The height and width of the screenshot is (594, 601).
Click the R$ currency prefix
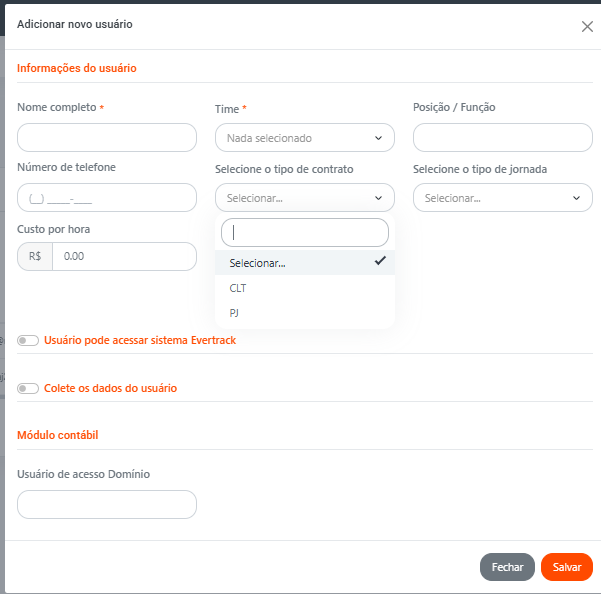pos(35,257)
